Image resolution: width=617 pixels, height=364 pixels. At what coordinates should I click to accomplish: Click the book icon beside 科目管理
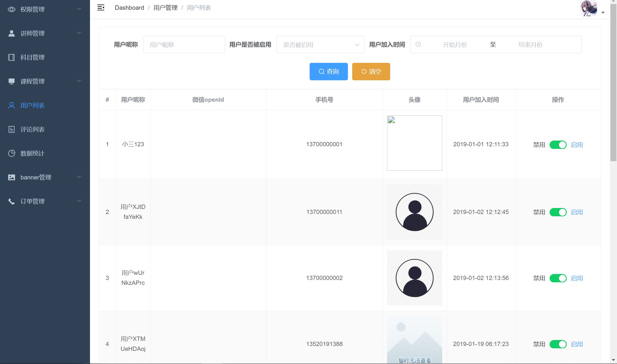coord(11,57)
